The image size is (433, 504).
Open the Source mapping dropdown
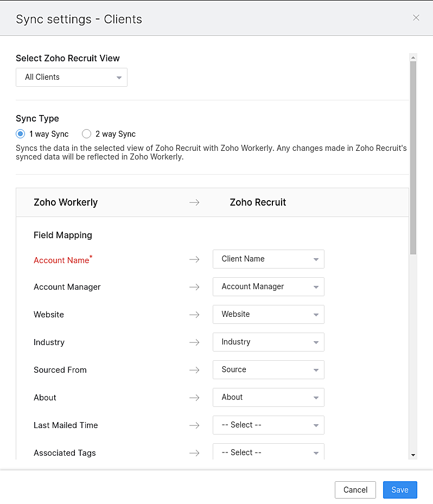point(269,369)
